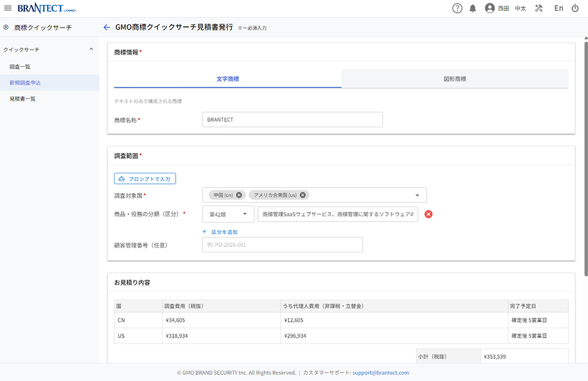Viewport: 588px width, 381px height.
Task: Open the help question mark icon
Action: [x=457, y=8]
